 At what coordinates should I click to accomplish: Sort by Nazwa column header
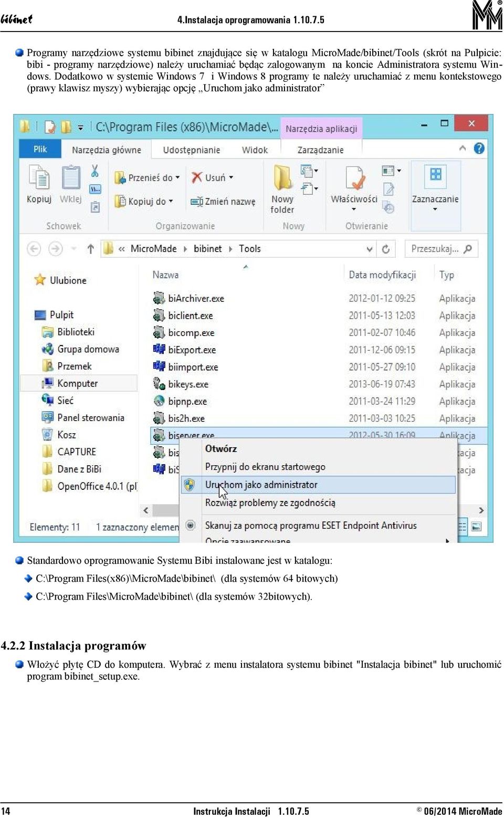point(165,275)
